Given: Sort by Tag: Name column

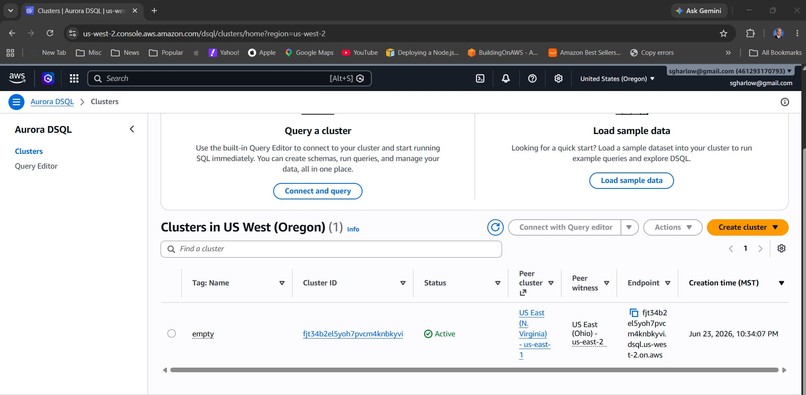Looking at the screenshot, I should (x=282, y=283).
